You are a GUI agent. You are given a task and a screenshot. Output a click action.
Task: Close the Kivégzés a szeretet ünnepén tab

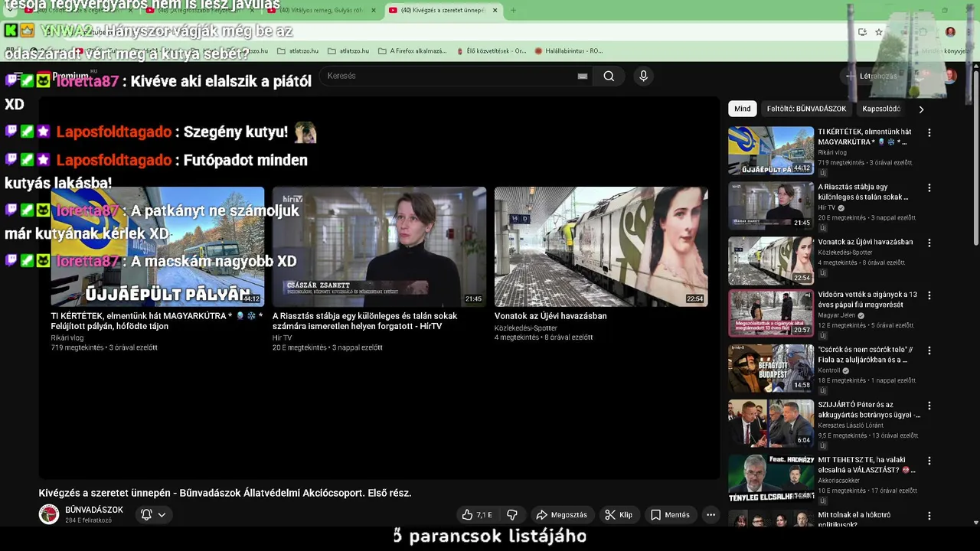pos(495,10)
